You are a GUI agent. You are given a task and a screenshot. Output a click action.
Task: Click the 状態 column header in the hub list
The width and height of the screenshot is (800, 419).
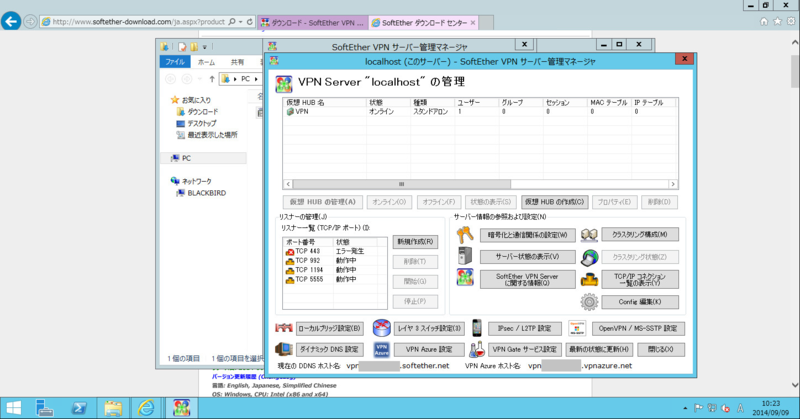389,103
